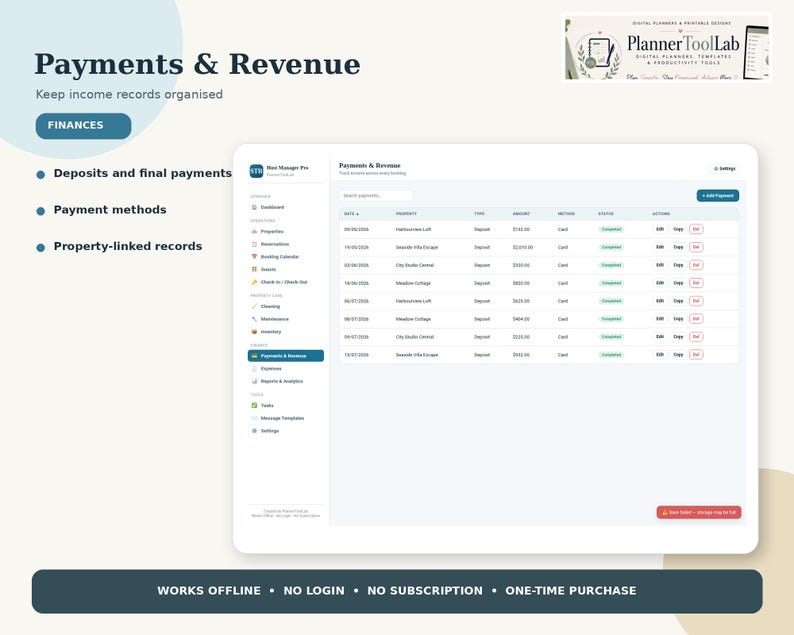Sort by the Property column header
This screenshot has width=794, height=635.
(406, 214)
